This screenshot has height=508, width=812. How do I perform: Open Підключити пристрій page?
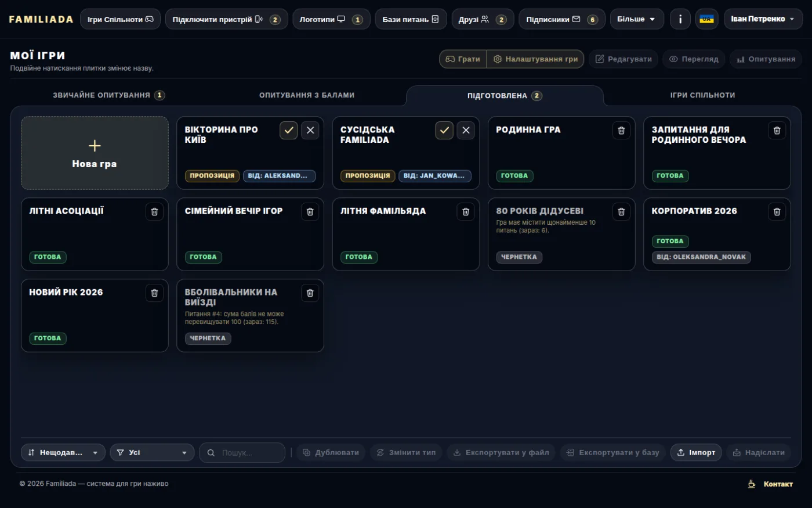pos(226,19)
